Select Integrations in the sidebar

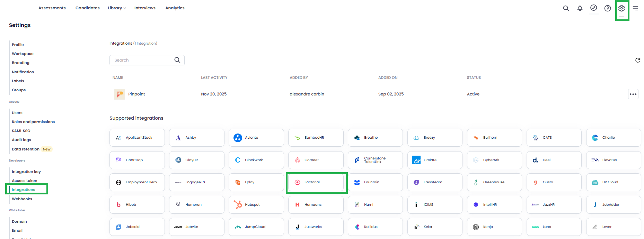click(x=24, y=190)
